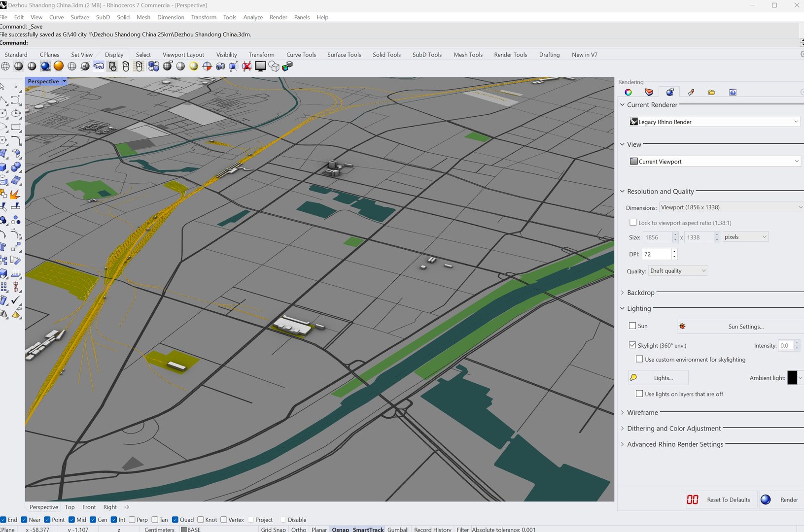
Task: Click the checkmark Check objects icon
Action: 15,299
